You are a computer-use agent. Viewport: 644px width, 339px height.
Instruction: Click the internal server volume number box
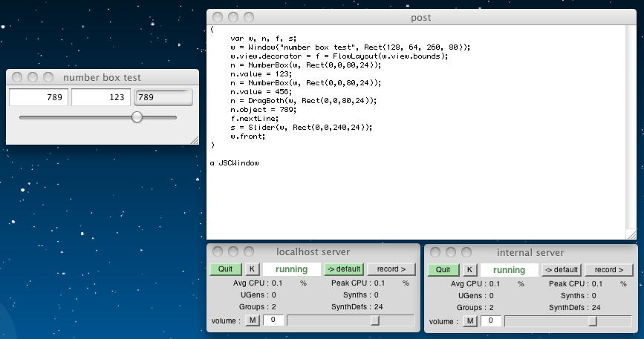(x=490, y=321)
